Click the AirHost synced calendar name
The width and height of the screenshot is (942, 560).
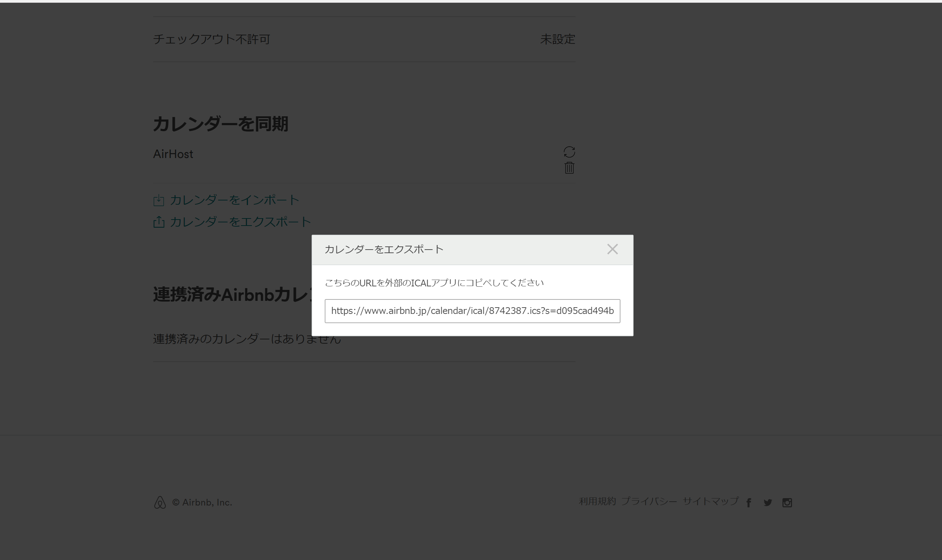173,154
